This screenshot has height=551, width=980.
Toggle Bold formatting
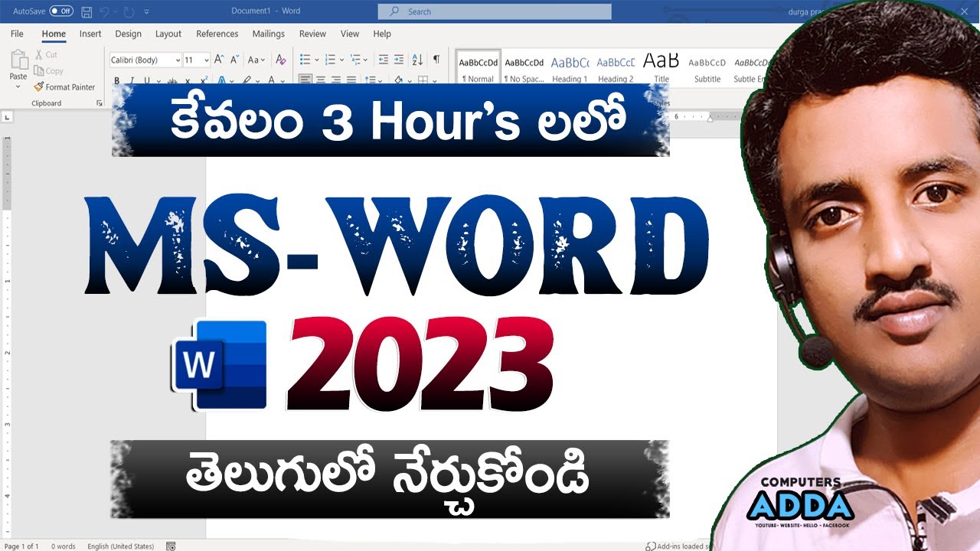point(117,80)
